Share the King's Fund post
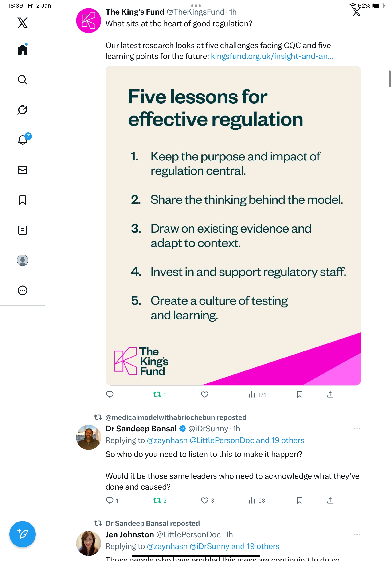The width and height of the screenshot is (392, 561). [330, 394]
